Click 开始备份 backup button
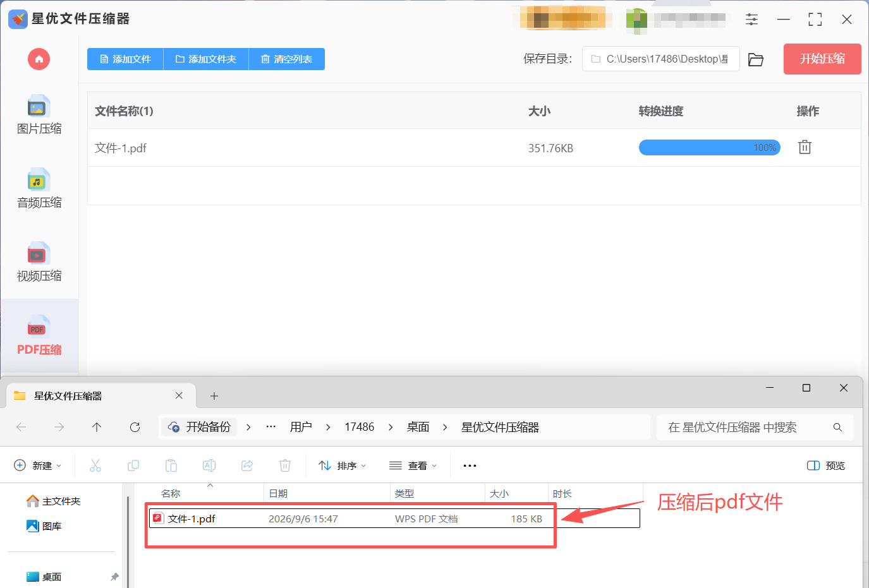 (200, 427)
